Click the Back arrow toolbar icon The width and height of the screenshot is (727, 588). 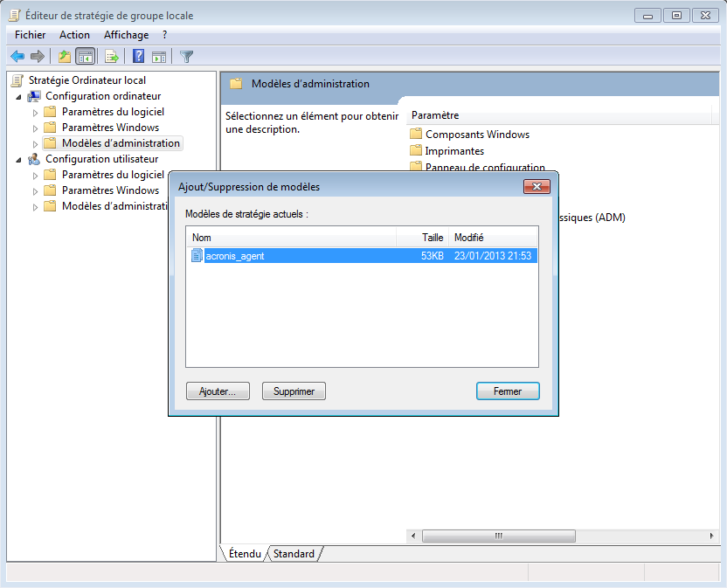coord(17,57)
